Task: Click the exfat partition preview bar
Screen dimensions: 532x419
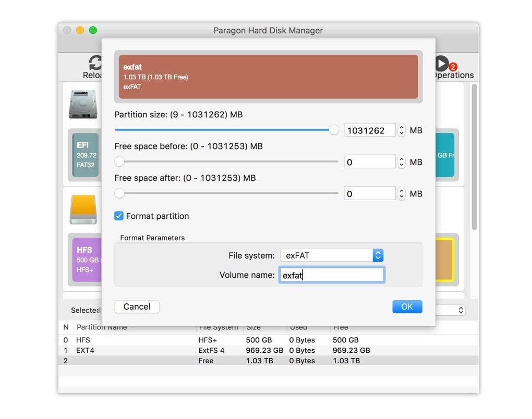Action: pos(269,77)
